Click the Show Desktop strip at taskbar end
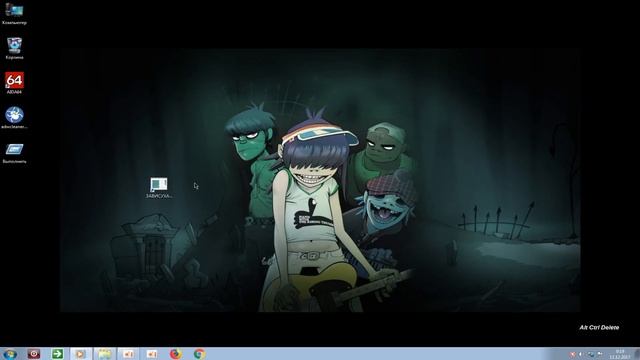640x360 pixels. coord(636,354)
